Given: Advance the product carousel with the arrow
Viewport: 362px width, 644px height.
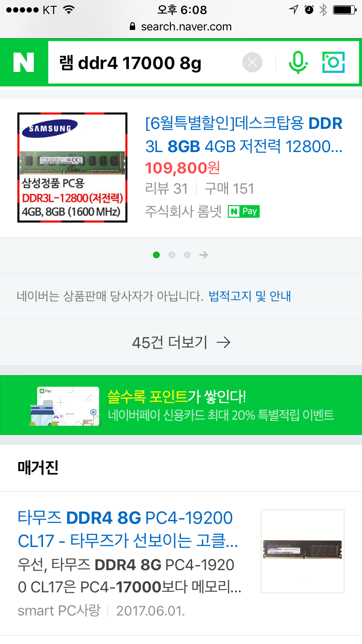Looking at the screenshot, I should [x=204, y=255].
